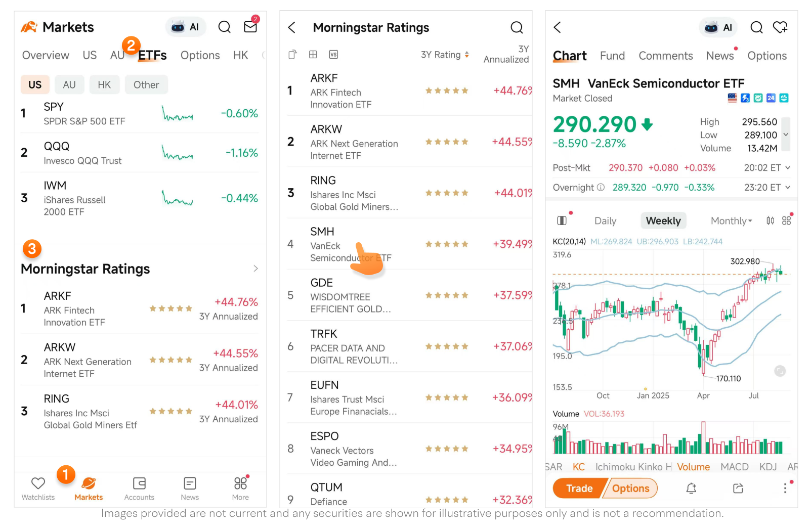Open the Fund tab for SMH
The image size is (812, 531).
[x=612, y=56]
